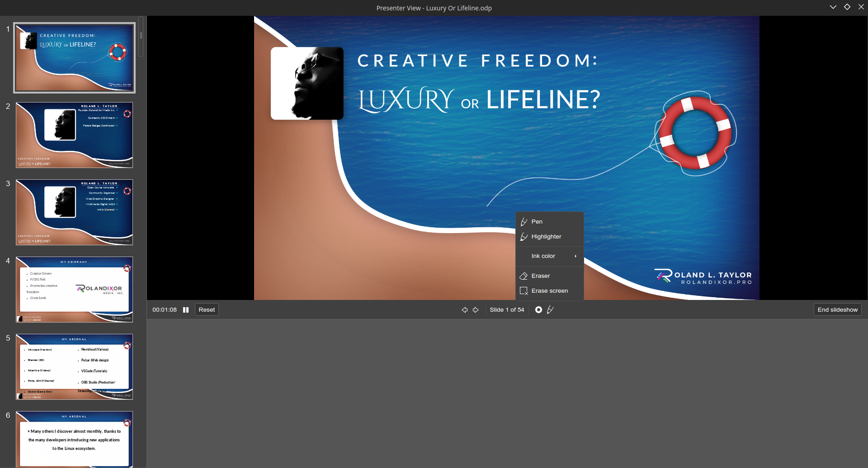Image resolution: width=868 pixels, height=468 pixels.
Task: Select the Pen tool from the annotation menu
Action: (x=537, y=221)
